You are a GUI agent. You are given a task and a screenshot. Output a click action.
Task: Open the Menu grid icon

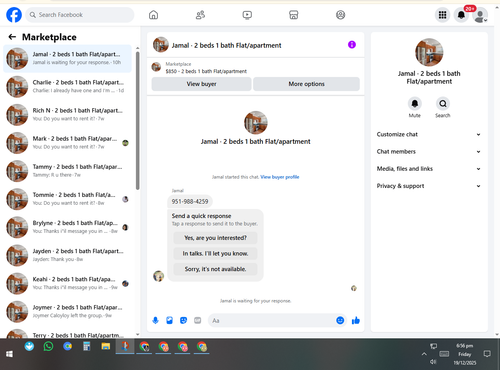[x=442, y=15]
